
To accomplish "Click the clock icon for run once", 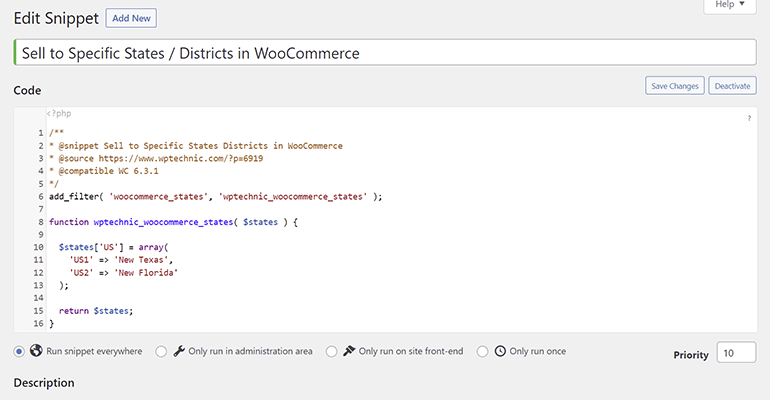I will pos(500,351).
